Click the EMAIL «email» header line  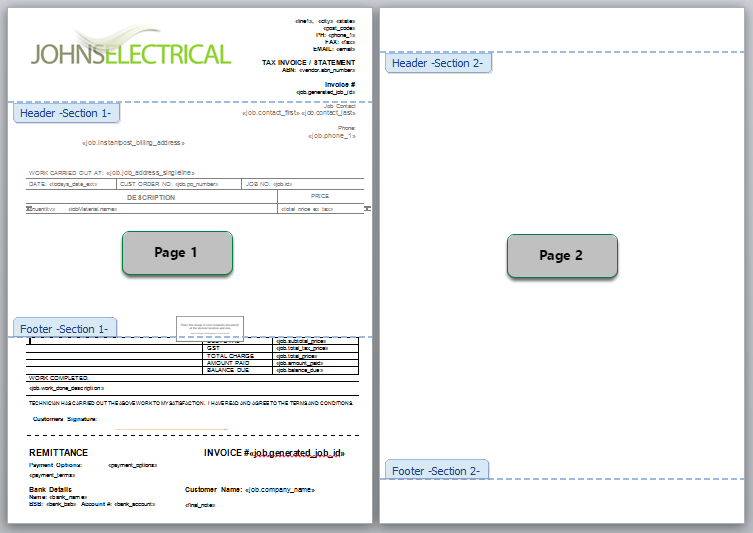tap(334, 49)
